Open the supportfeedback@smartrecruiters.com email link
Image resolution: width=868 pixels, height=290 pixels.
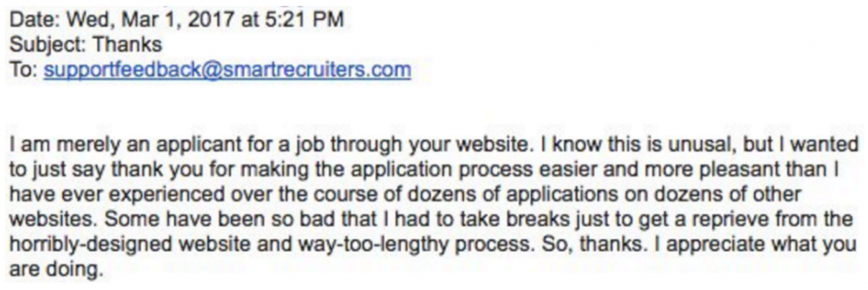(x=227, y=70)
